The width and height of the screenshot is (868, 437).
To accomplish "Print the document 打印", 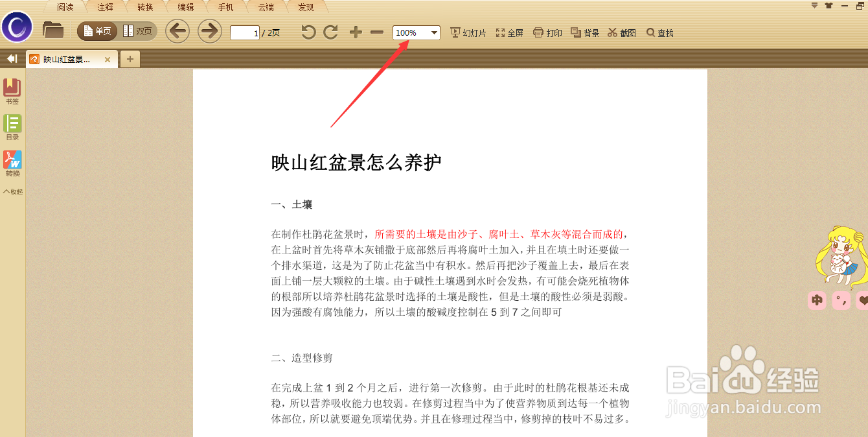I will (x=547, y=32).
